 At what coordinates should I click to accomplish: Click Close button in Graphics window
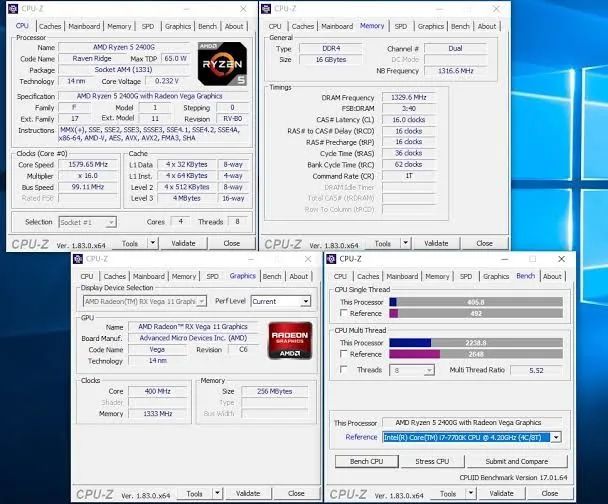(296, 494)
